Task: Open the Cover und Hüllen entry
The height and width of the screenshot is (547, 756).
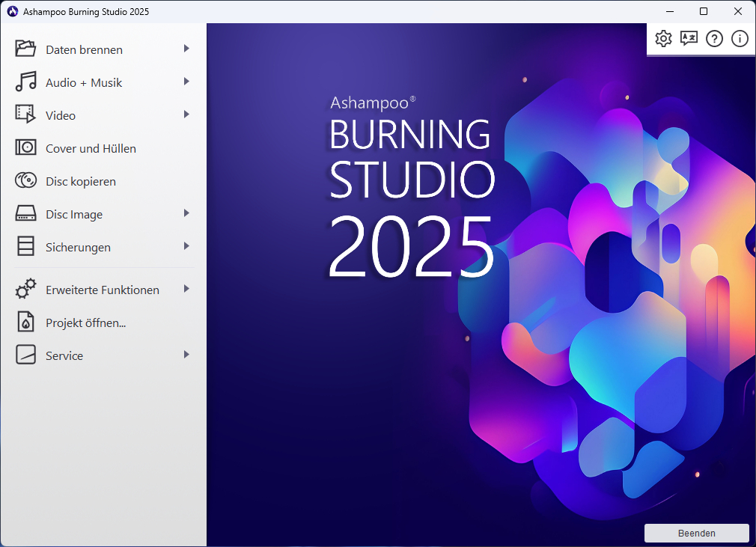Action: click(91, 148)
